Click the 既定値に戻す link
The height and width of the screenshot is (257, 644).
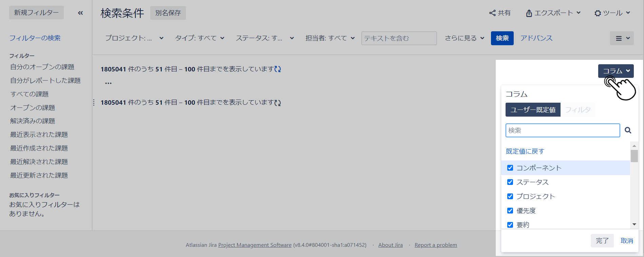pyautogui.click(x=525, y=151)
